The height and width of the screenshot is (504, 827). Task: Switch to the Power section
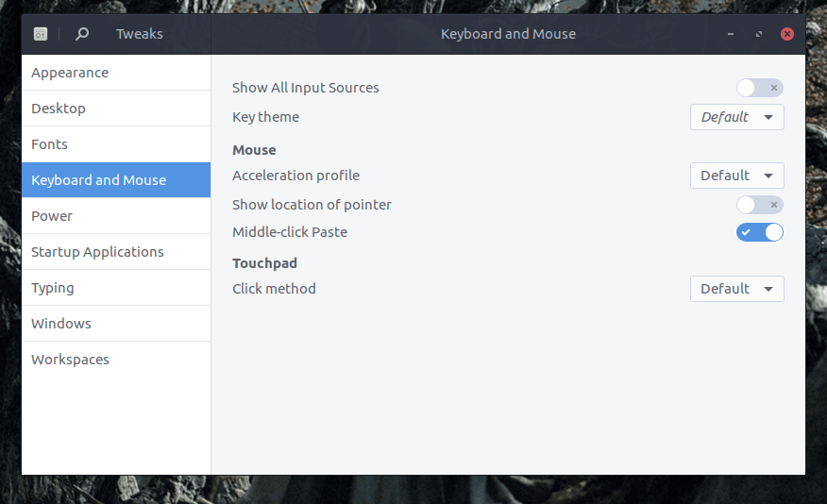click(116, 216)
